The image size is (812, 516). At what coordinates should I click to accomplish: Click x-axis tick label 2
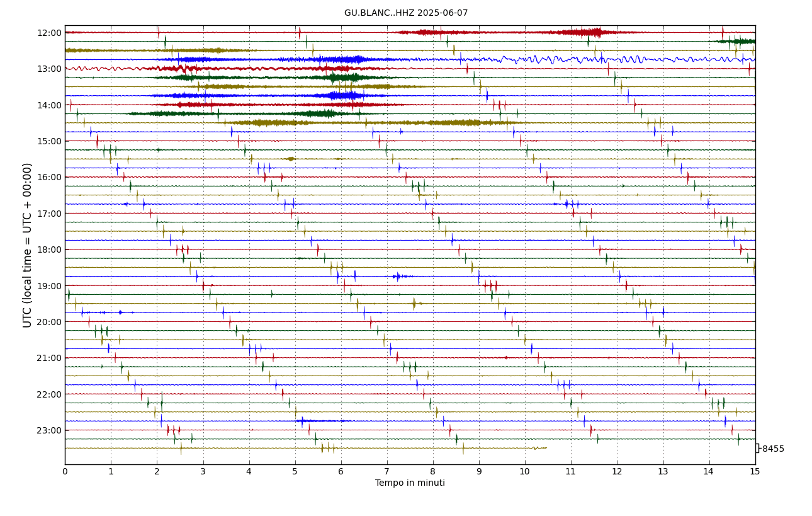click(157, 471)
